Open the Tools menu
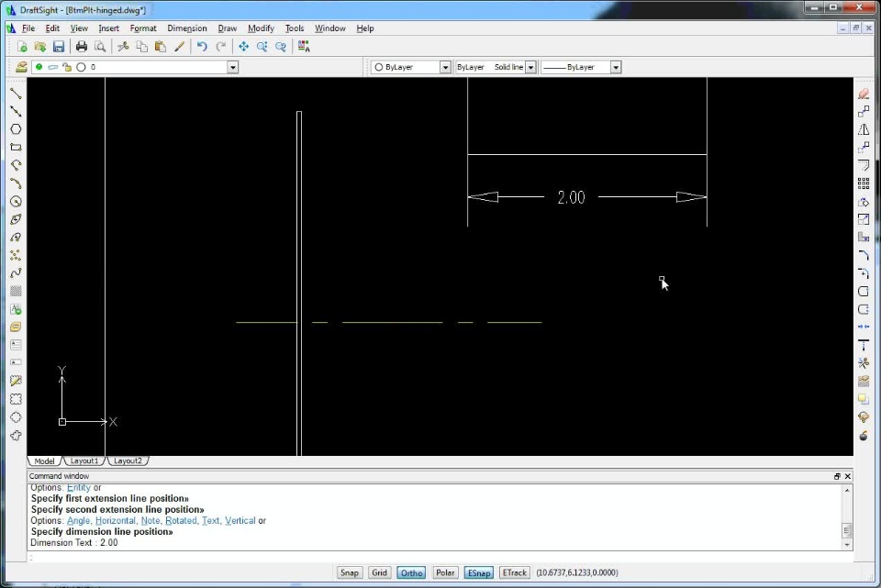Image resolution: width=881 pixels, height=588 pixels. pos(295,28)
